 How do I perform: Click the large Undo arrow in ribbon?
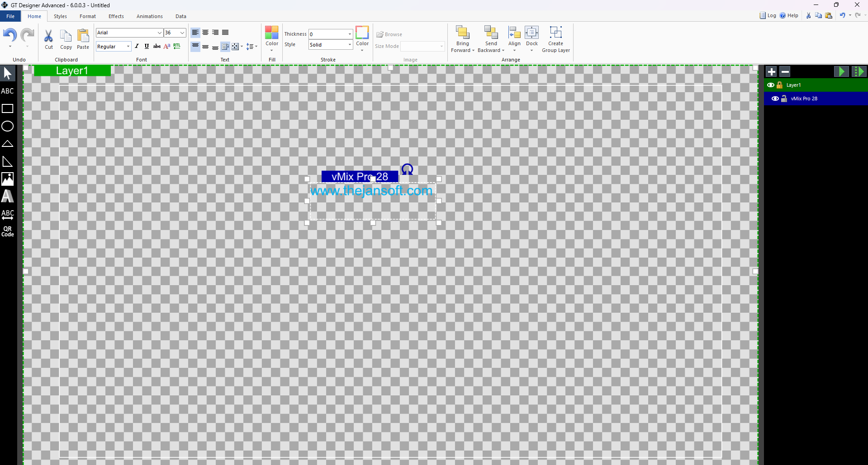pos(10,35)
